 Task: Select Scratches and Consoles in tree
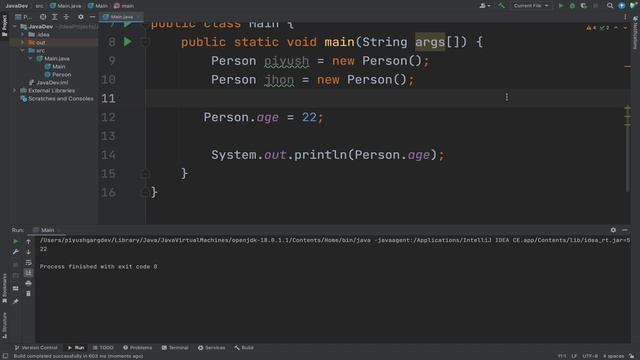click(57, 99)
